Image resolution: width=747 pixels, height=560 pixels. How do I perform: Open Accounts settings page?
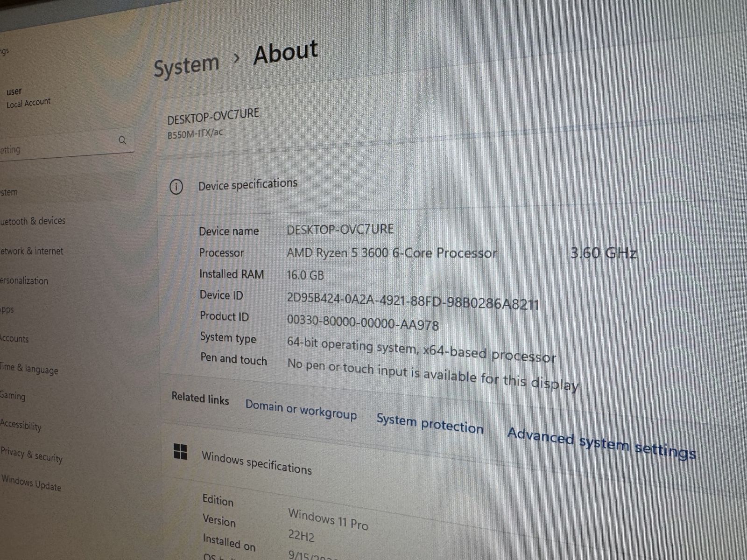[x=14, y=338]
